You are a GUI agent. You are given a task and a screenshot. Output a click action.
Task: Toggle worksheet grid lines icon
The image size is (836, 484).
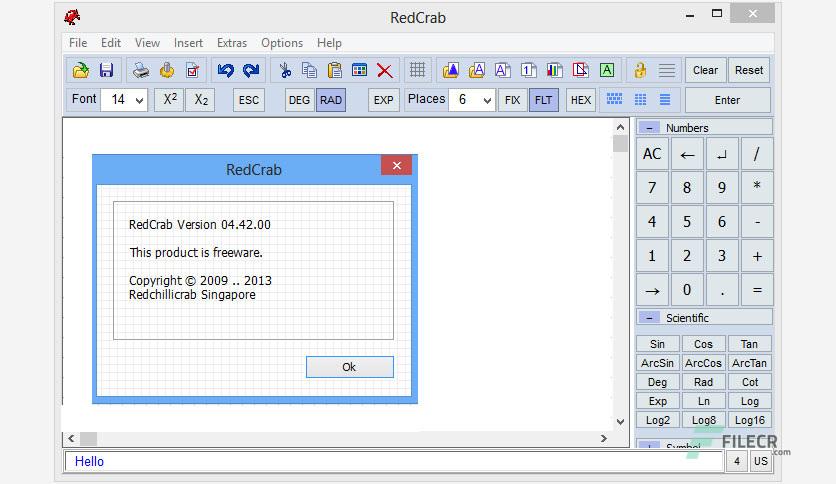tap(417, 70)
